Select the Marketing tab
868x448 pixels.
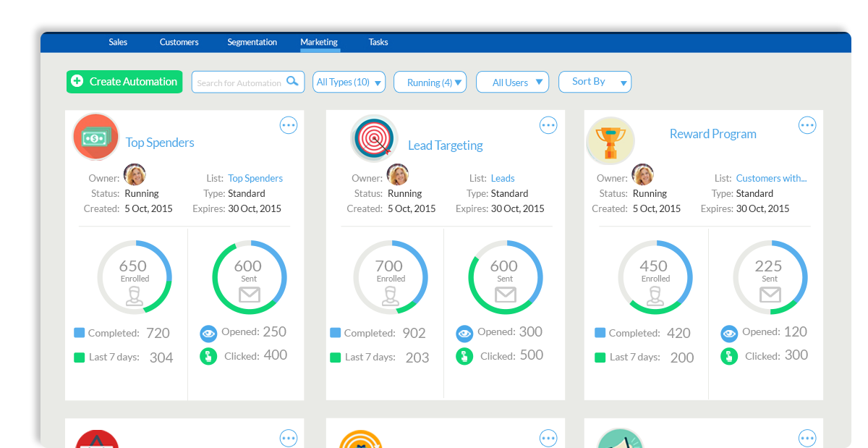point(319,42)
